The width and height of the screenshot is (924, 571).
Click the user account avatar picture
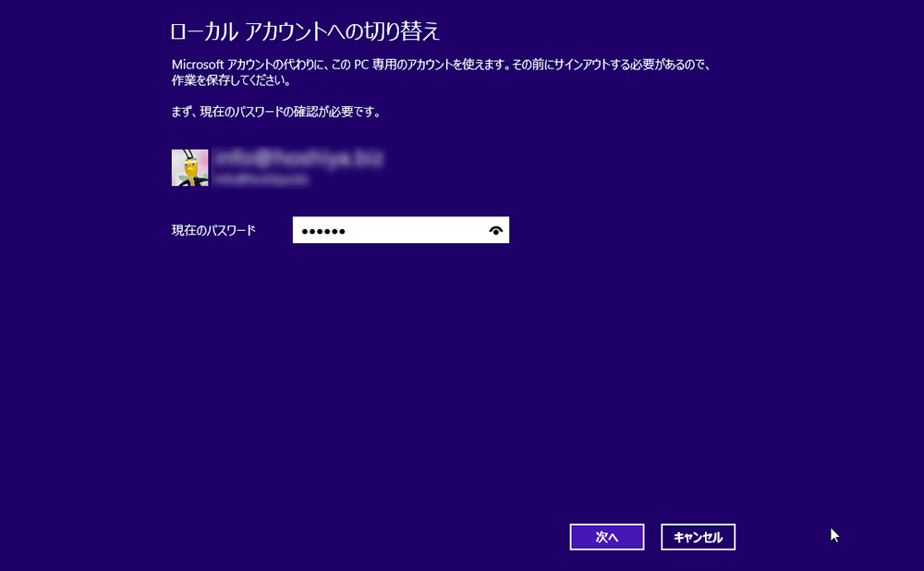(x=189, y=167)
